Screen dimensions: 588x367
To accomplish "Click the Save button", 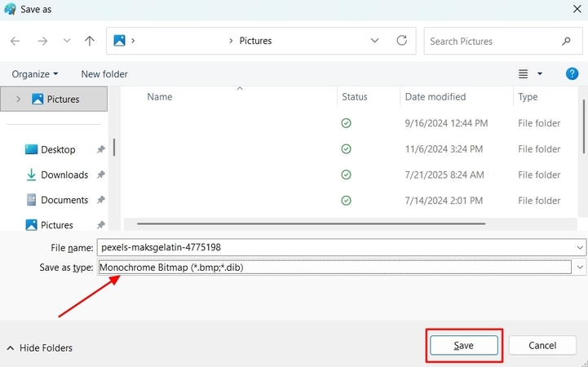I will [x=463, y=346].
